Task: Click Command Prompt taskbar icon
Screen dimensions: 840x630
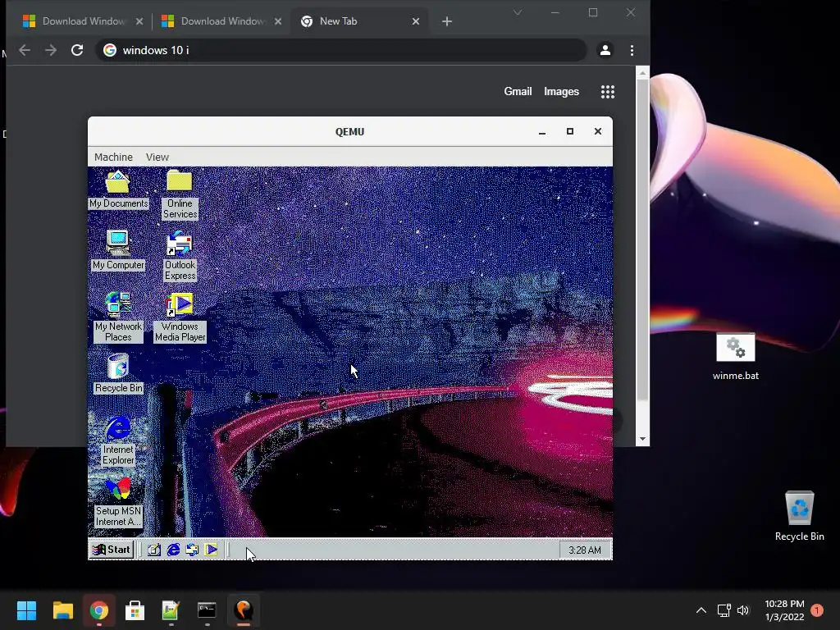Action: (207, 610)
